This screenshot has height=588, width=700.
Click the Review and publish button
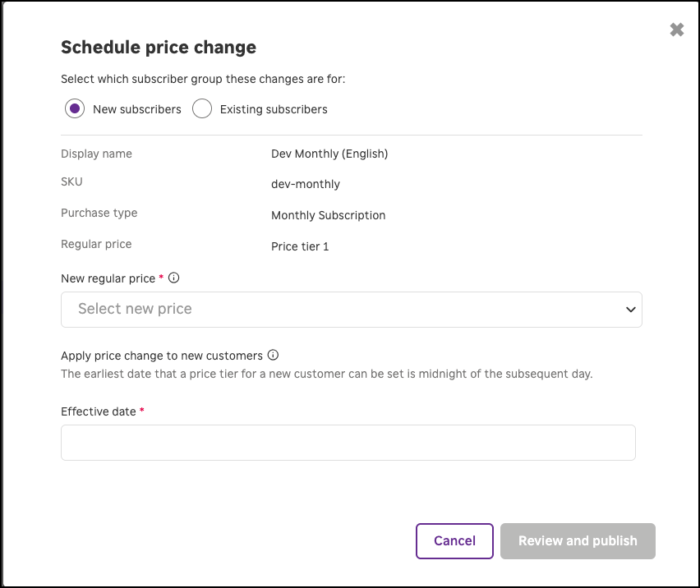click(578, 541)
